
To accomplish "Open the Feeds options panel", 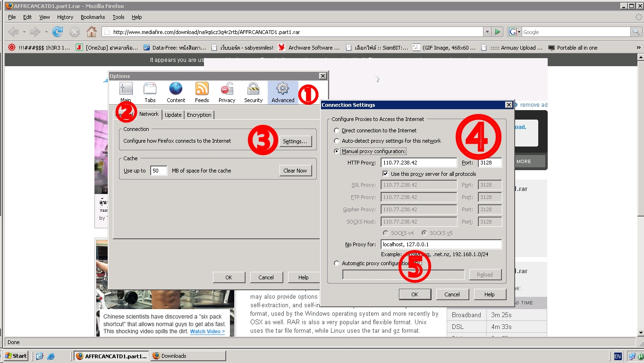I will [x=202, y=92].
